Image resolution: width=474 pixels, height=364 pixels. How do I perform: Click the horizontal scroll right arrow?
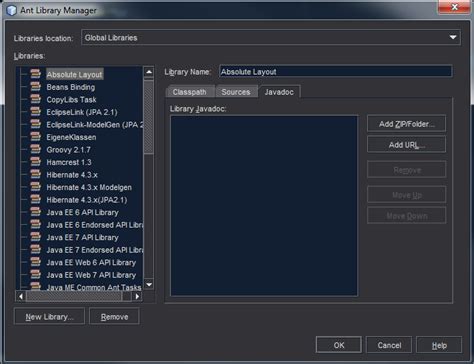[137, 296]
